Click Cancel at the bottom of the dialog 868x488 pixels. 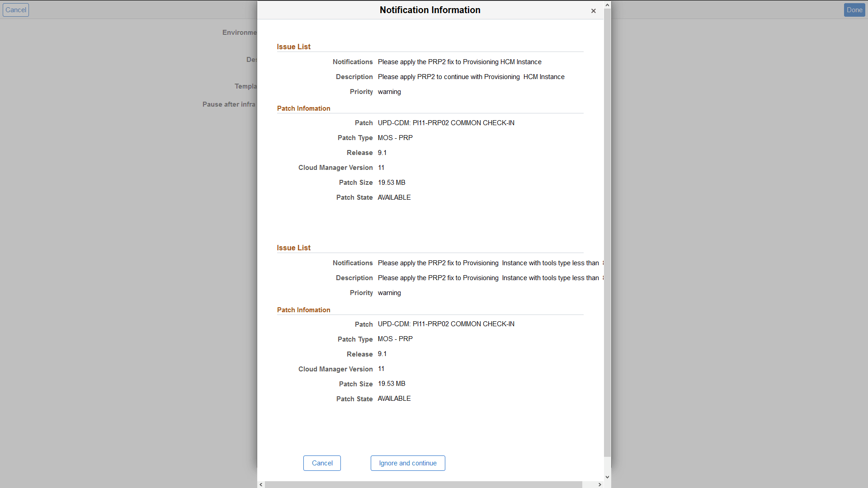(321, 463)
